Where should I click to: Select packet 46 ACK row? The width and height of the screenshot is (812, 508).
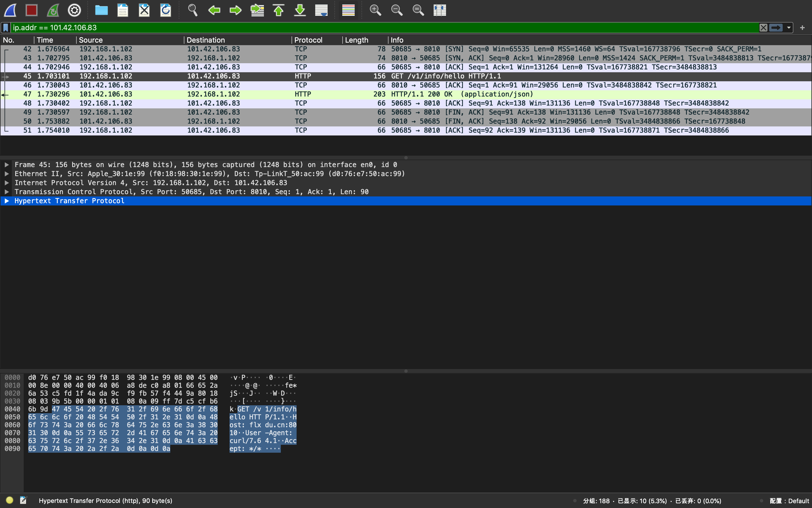tap(406, 85)
